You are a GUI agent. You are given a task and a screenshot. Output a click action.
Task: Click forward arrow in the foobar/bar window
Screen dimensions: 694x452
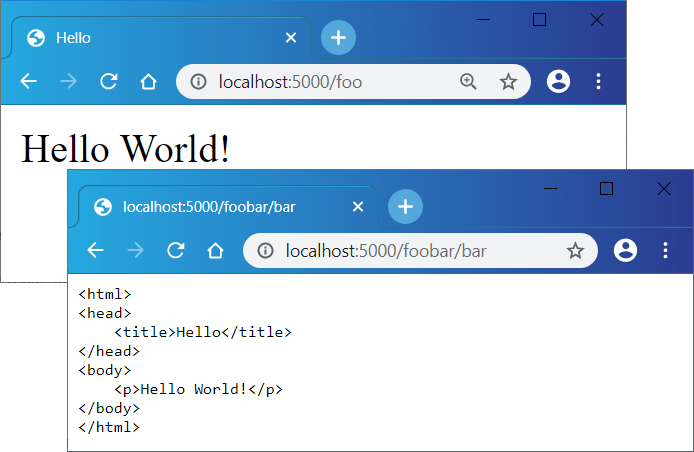pyautogui.click(x=135, y=251)
